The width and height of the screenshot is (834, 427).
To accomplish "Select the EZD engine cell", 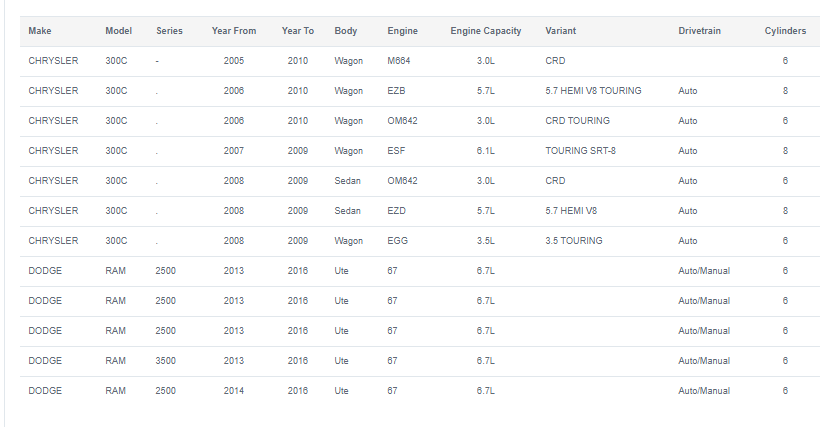I will pos(396,211).
